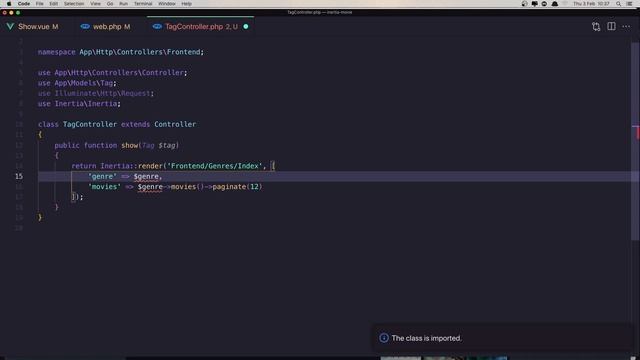The height and width of the screenshot is (360, 640).
Task: Click the menu bar date Thu 3 Feb 10:37
Action: tap(591, 4)
